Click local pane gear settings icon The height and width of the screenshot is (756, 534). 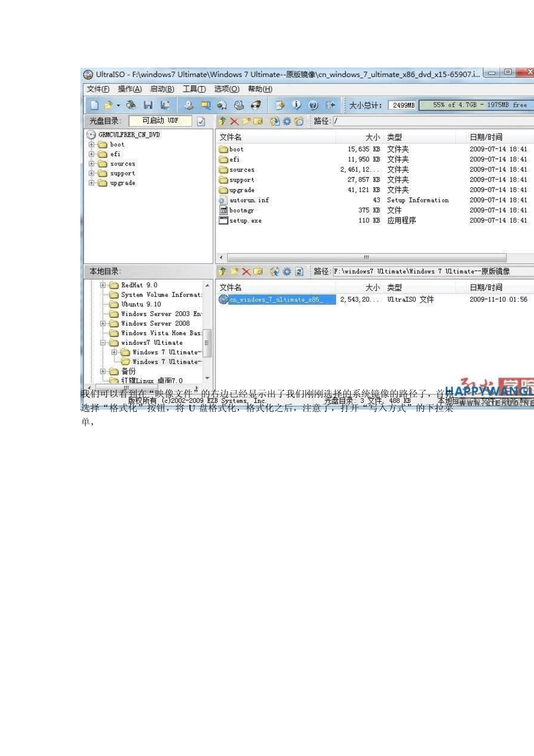[x=287, y=272]
